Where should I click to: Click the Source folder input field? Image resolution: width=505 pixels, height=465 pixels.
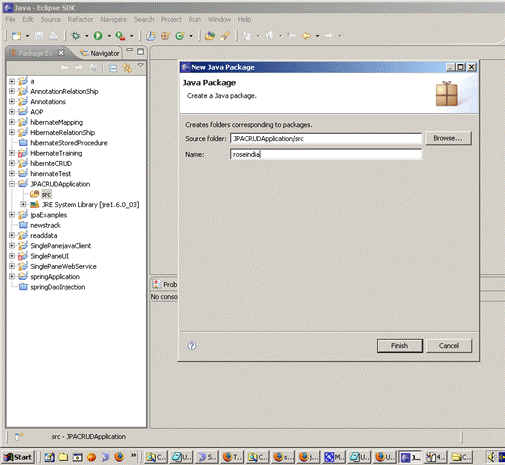326,139
